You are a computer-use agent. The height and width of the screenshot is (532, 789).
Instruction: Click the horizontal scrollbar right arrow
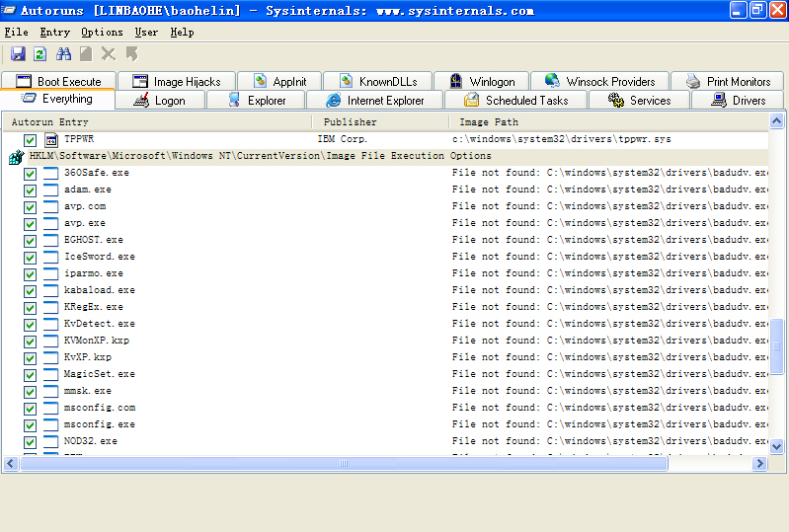coord(759,463)
